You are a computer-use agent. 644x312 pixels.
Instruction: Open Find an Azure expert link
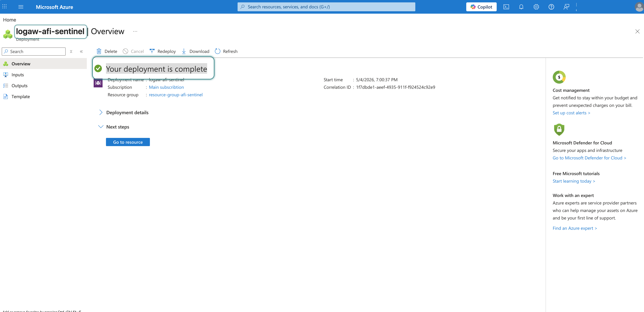(575, 228)
